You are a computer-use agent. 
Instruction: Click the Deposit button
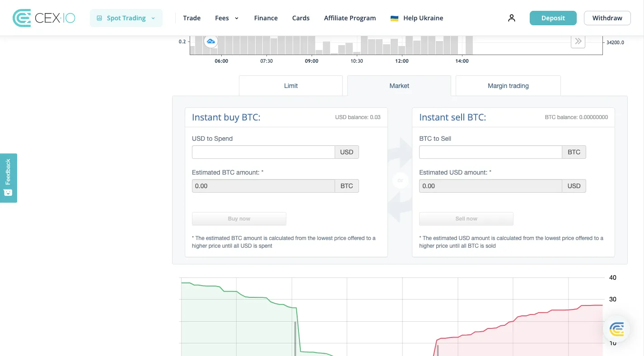pyautogui.click(x=553, y=18)
